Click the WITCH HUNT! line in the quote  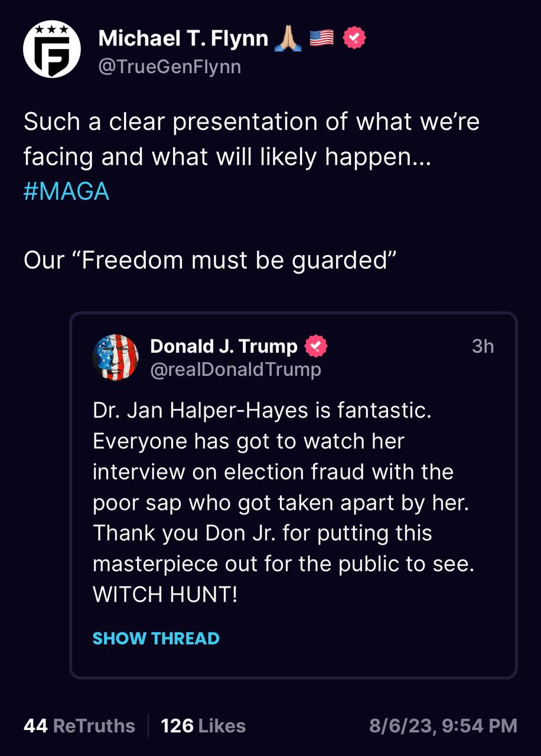[165, 595]
